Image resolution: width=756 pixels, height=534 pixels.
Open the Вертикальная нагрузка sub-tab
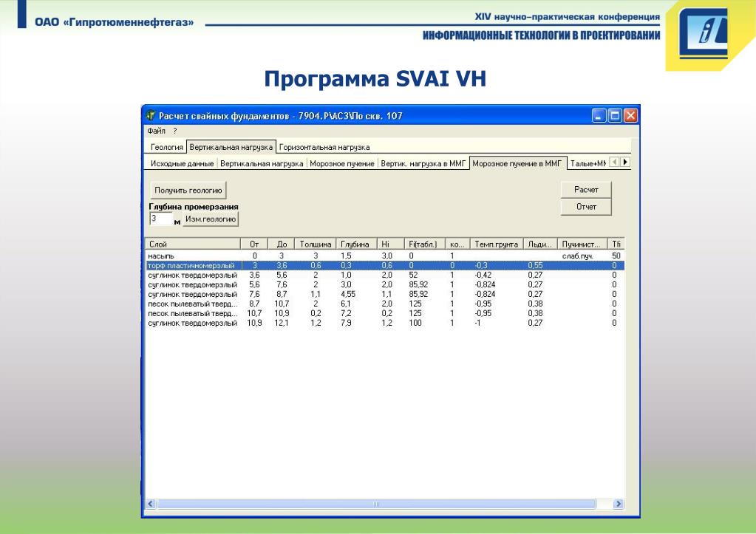pos(262,164)
